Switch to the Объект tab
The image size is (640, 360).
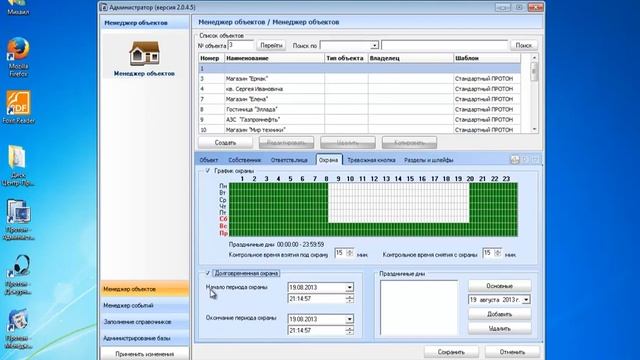click(x=209, y=160)
